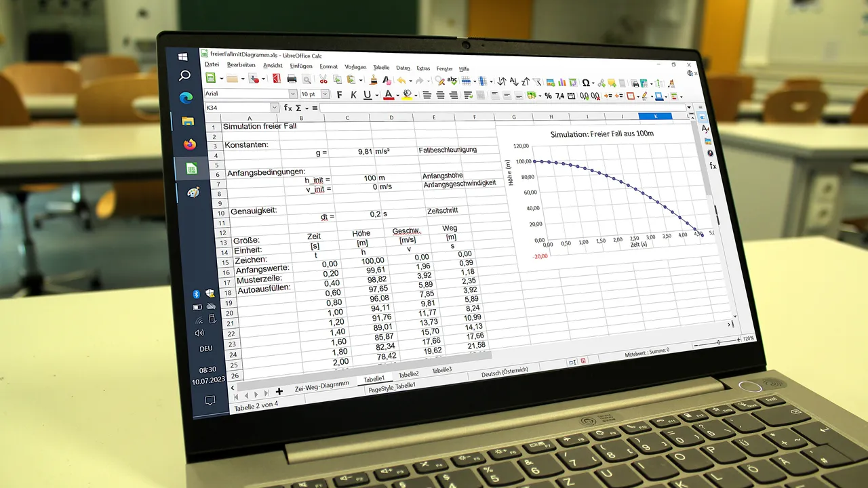Click the Cut scissors icon
The image size is (868, 488).
coord(323,79)
